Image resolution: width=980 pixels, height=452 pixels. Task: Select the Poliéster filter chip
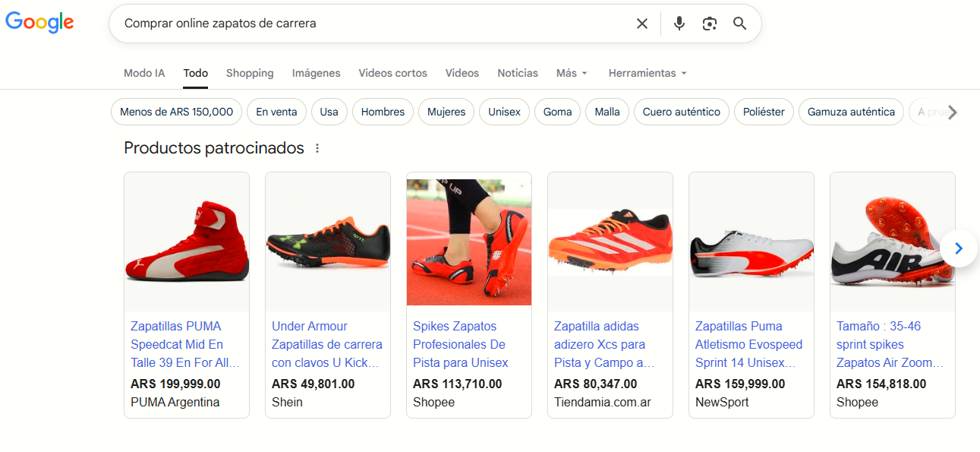764,112
